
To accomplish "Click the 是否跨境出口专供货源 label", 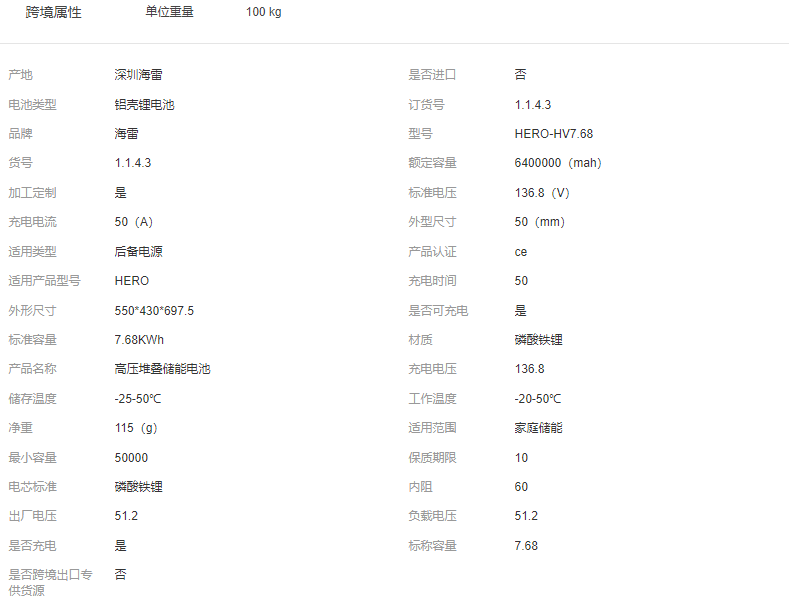I will pos(50,582).
